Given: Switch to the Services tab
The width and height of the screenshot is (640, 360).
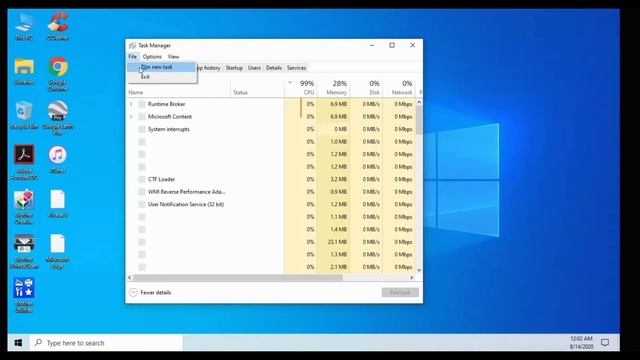Looking at the screenshot, I should pos(296,68).
